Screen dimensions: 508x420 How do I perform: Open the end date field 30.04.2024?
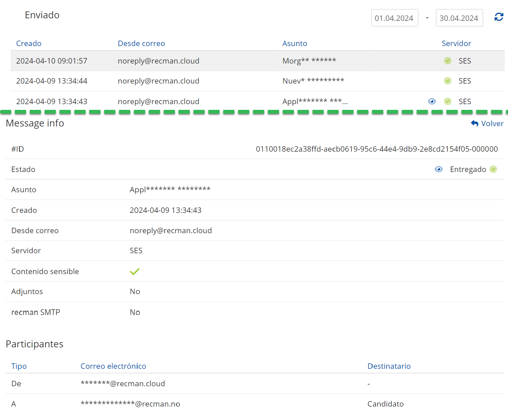(459, 18)
